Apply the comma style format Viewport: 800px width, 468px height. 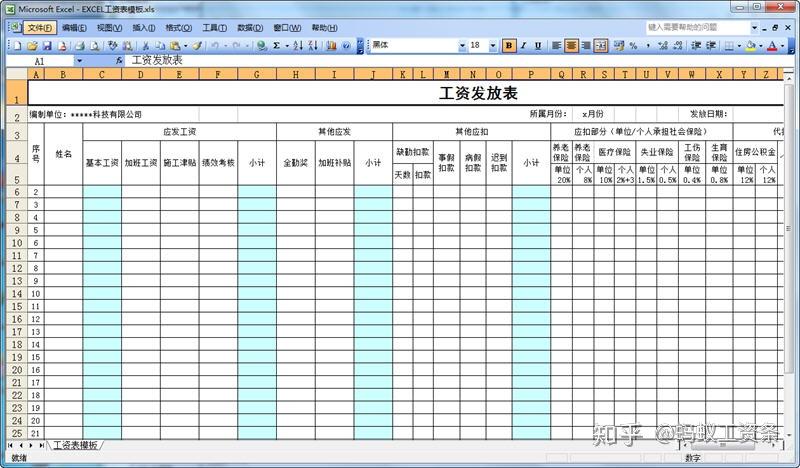coord(648,46)
